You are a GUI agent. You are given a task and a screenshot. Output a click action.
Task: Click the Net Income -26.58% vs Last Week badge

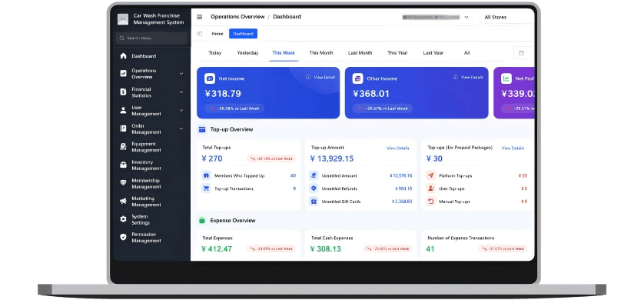point(234,108)
